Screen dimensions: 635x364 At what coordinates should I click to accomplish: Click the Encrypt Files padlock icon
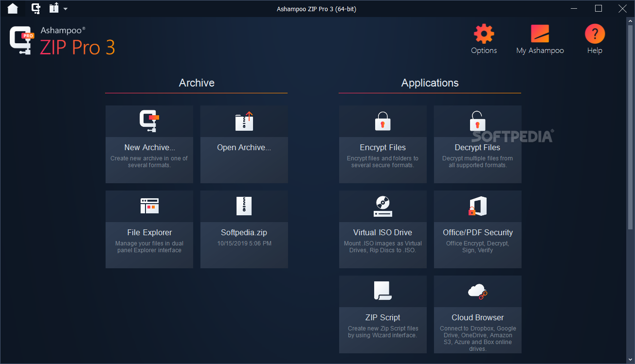pos(383,121)
